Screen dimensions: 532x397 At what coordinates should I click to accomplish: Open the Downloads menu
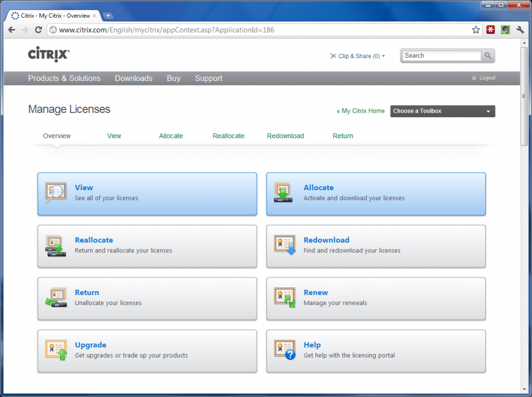click(x=134, y=78)
